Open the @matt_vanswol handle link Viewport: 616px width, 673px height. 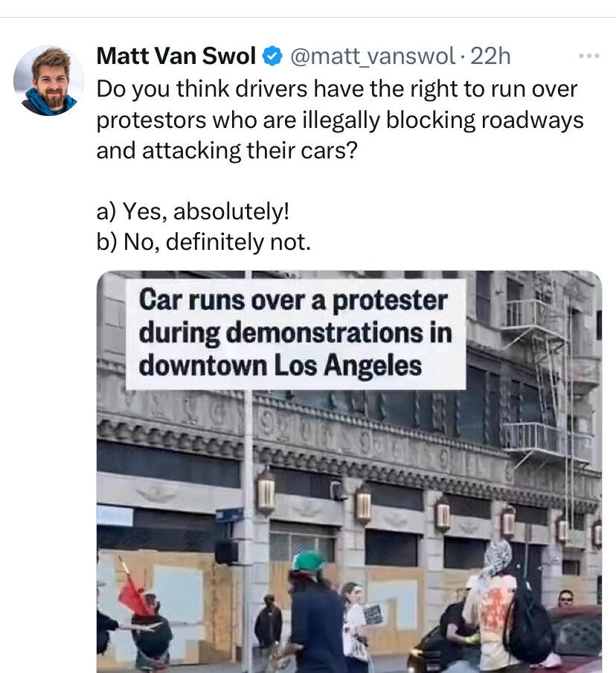pyautogui.click(x=373, y=57)
